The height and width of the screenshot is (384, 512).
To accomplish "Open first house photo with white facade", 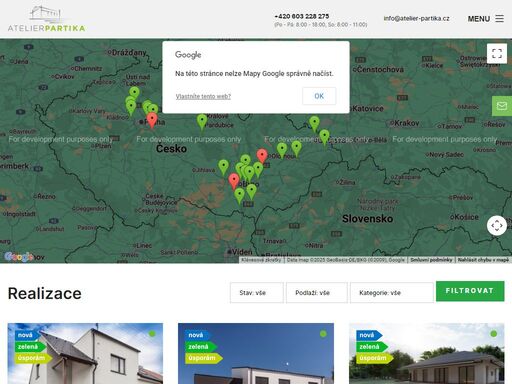I will (x=85, y=353).
